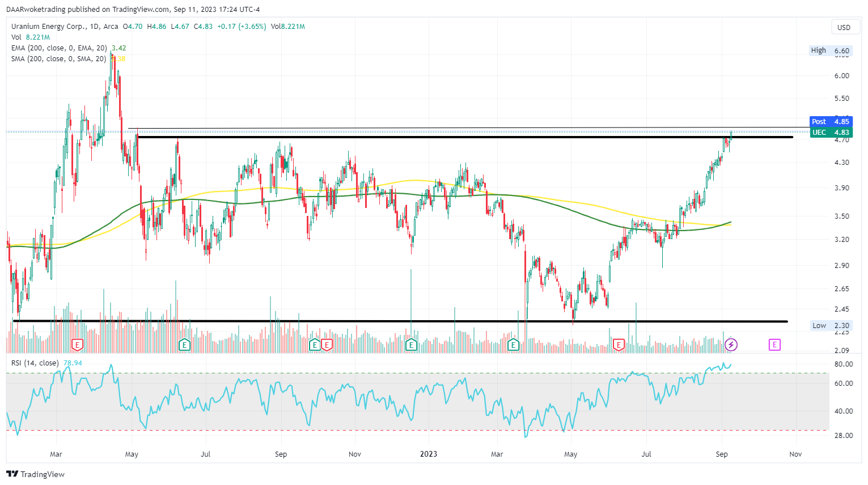
Task: Click the Low 2.30 price label
Action: click(x=831, y=325)
